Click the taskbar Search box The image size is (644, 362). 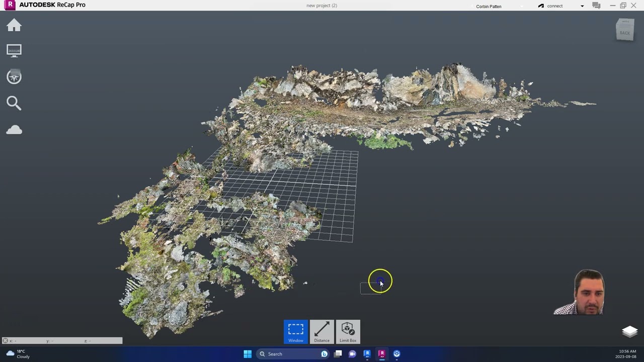tap(293, 354)
